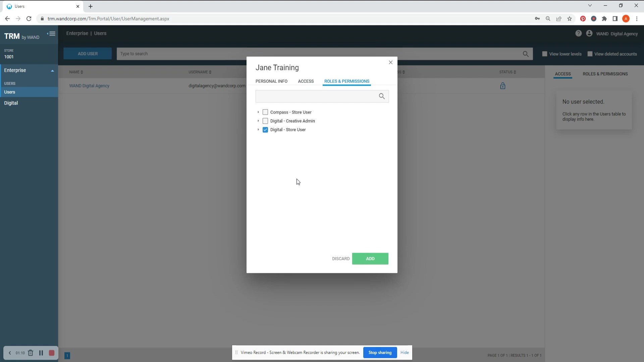Click the password key icon in the address bar
Viewport: 644px width, 362px height.
pos(537,19)
